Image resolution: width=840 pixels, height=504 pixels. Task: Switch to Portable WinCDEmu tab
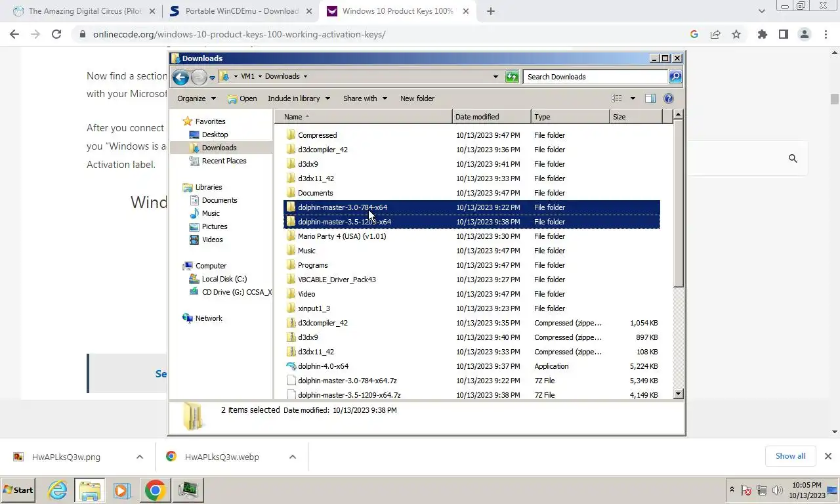pos(241,11)
